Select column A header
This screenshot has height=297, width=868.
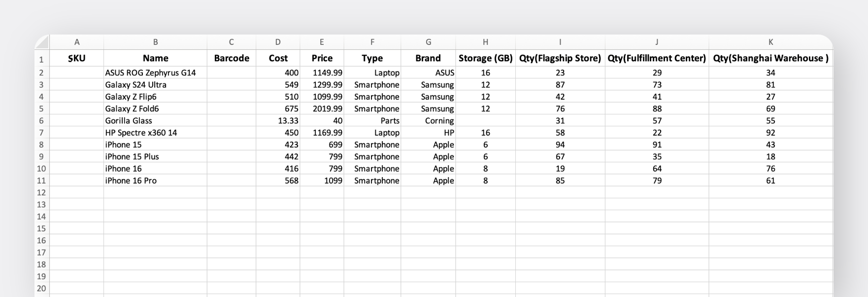(77, 42)
